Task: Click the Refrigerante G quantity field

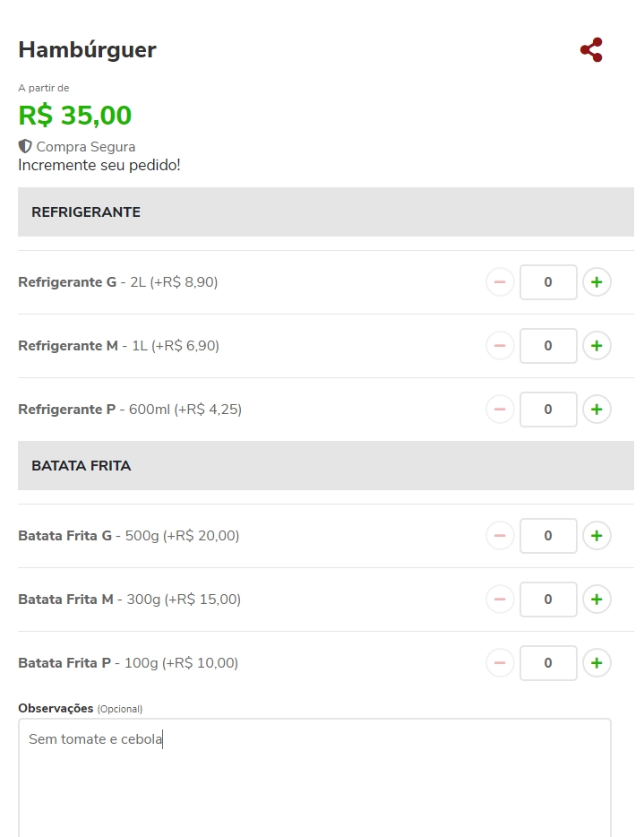Action: (x=548, y=282)
